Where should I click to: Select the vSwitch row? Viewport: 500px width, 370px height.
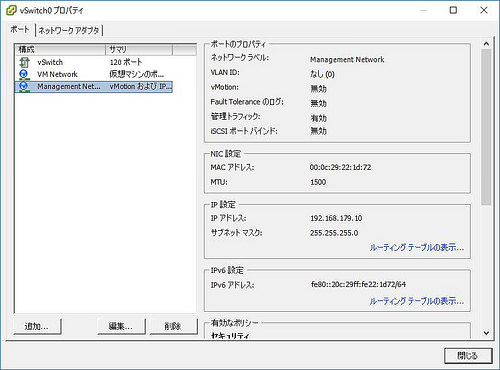(94, 62)
